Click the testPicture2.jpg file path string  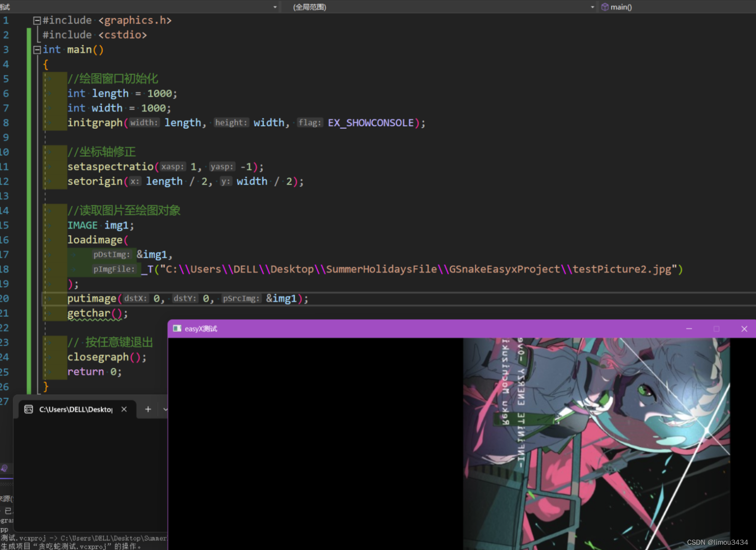click(x=419, y=269)
